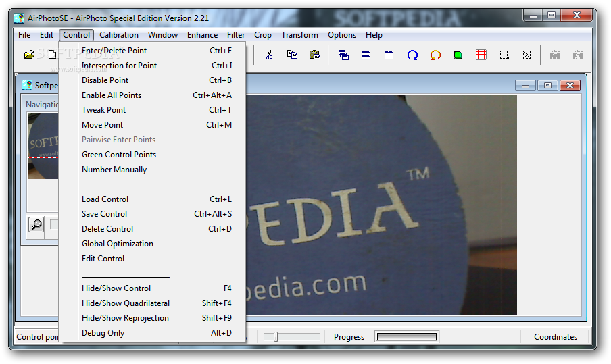
Task: Tile windows vertically via toolbar icon
Action: pyautogui.click(x=389, y=55)
